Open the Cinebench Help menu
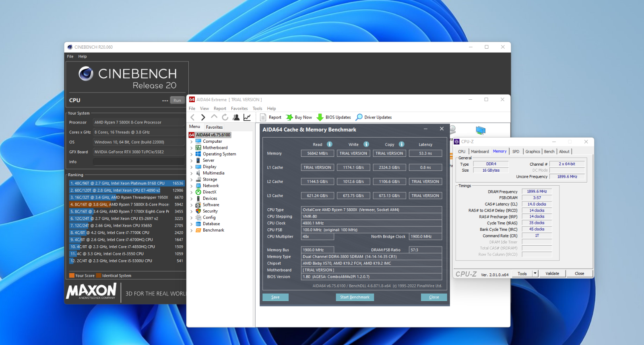The height and width of the screenshot is (345, 644). point(83,57)
